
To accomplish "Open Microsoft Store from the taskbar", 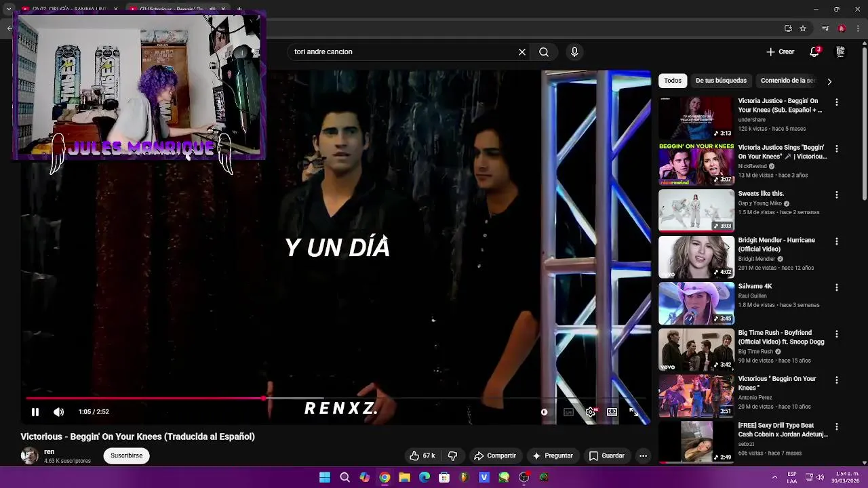I will click(x=444, y=477).
